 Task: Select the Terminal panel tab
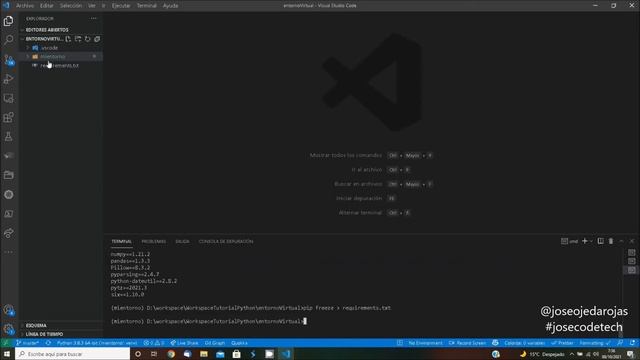coord(121,242)
